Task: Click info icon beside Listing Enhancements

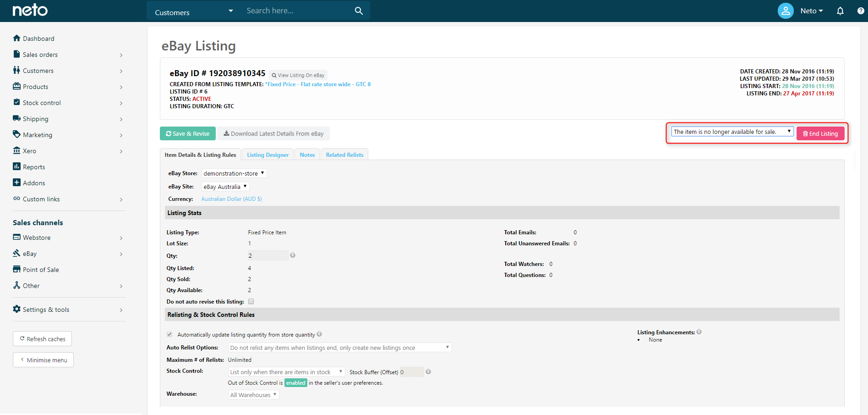Action: point(699,332)
